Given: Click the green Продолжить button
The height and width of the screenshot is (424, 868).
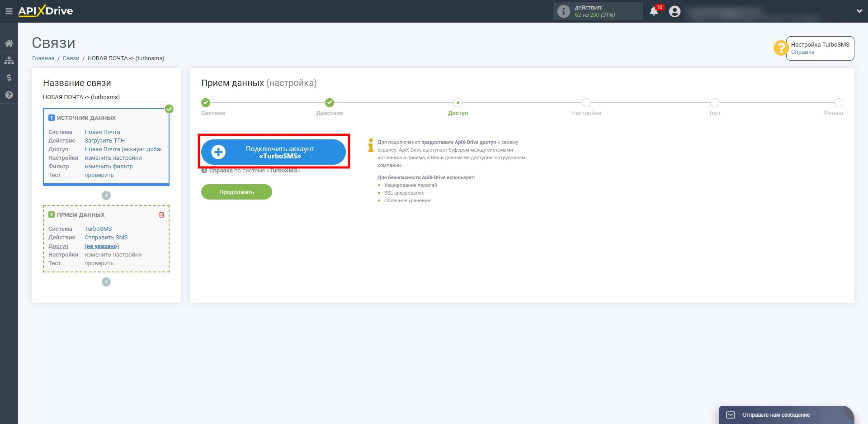Looking at the screenshot, I should click(236, 192).
